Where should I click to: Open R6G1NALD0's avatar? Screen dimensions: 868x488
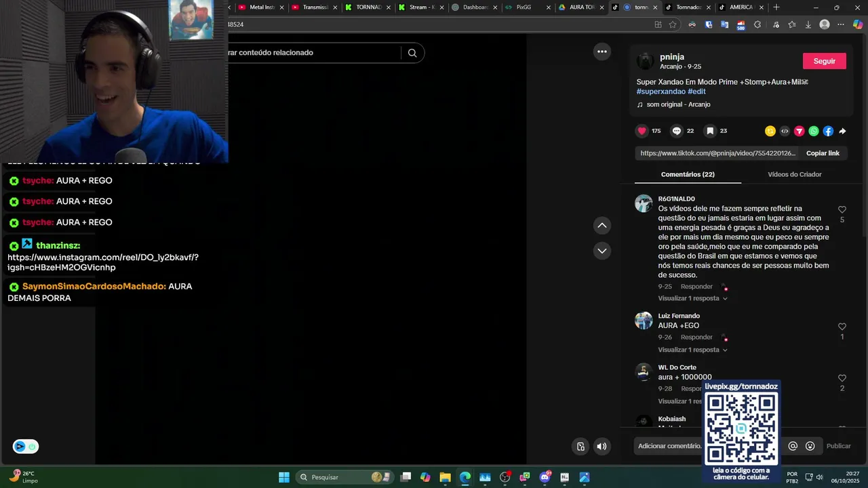644,203
